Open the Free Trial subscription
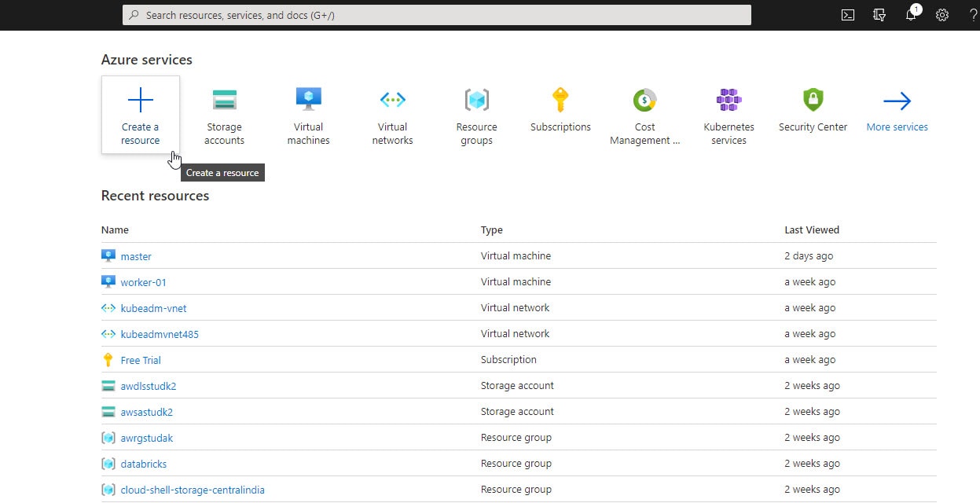 (141, 360)
